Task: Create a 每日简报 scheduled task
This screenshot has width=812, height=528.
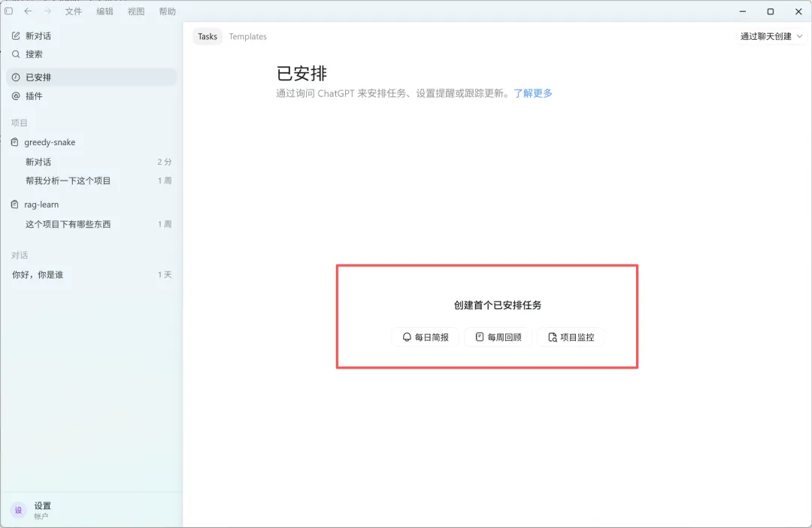Action: (x=425, y=337)
